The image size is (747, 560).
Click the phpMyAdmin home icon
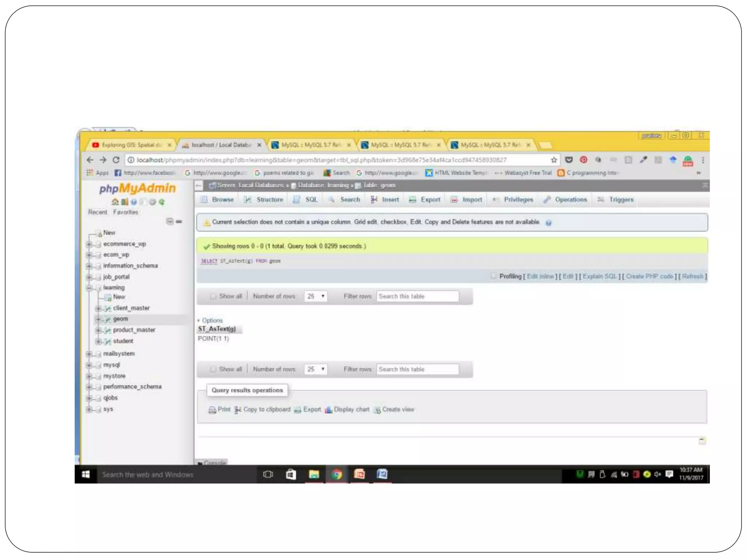(115, 202)
